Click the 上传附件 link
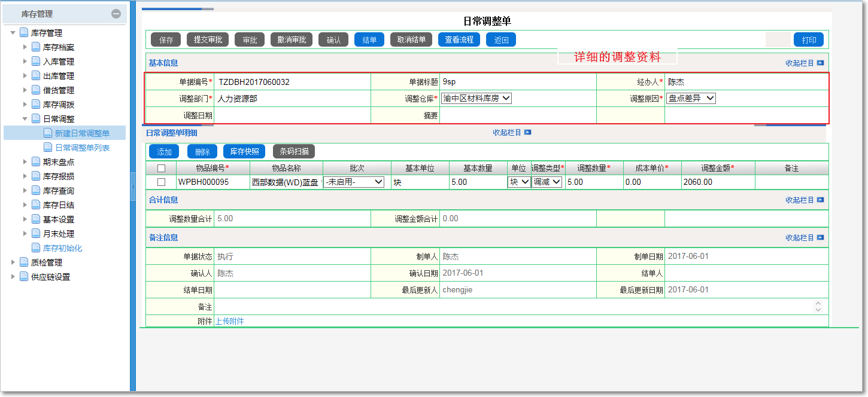This screenshot has width=868, height=397. pos(230,321)
